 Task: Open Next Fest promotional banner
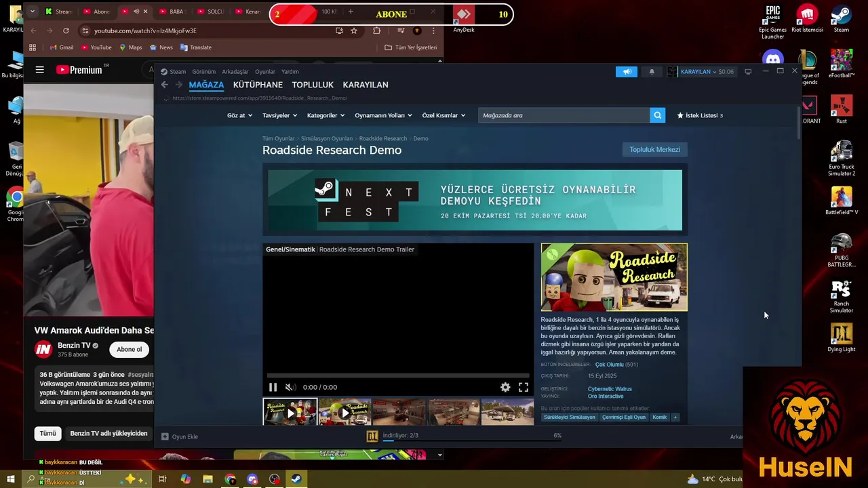click(x=475, y=200)
